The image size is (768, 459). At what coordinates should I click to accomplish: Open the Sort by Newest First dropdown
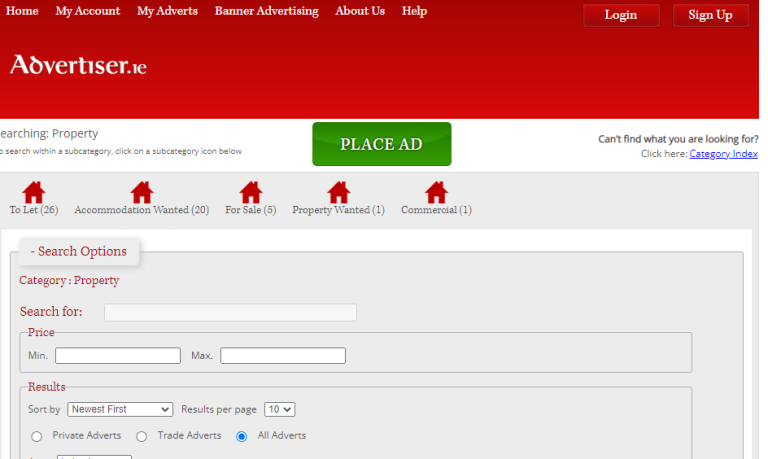[120, 409]
